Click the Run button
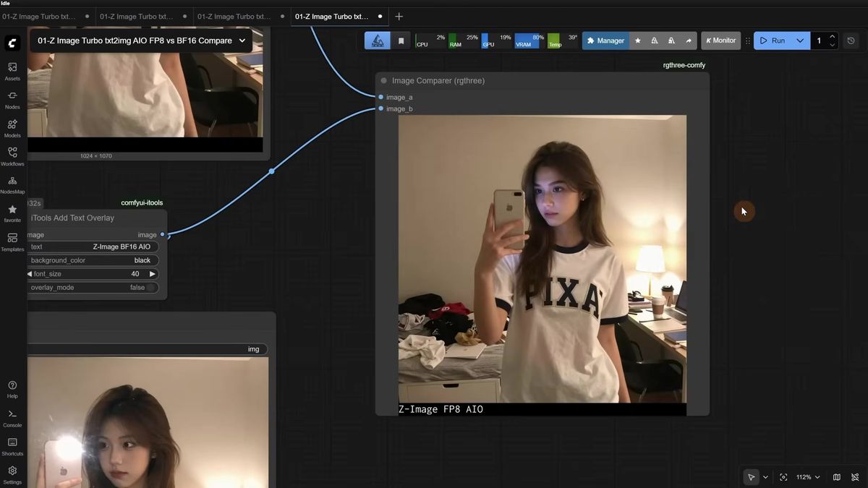 tap(773, 40)
